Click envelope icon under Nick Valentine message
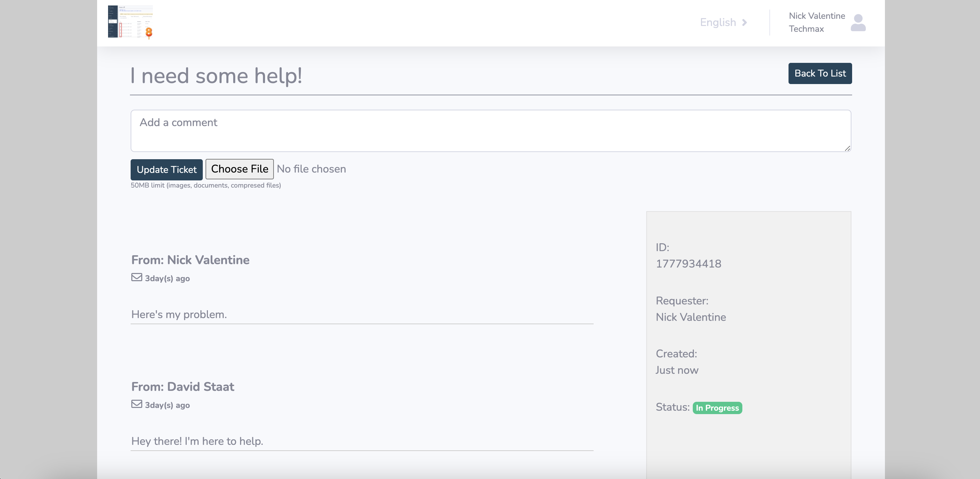Image resolution: width=980 pixels, height=479 pixels. [x=136, y=277]
